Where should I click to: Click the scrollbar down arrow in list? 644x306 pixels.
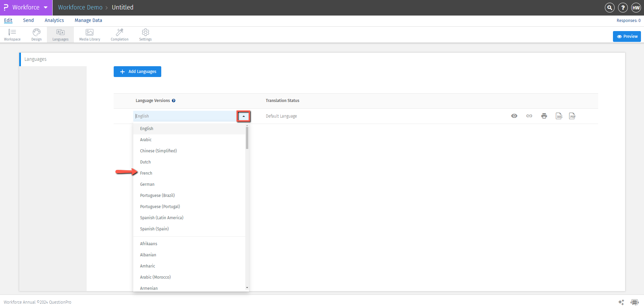[247, 288]
